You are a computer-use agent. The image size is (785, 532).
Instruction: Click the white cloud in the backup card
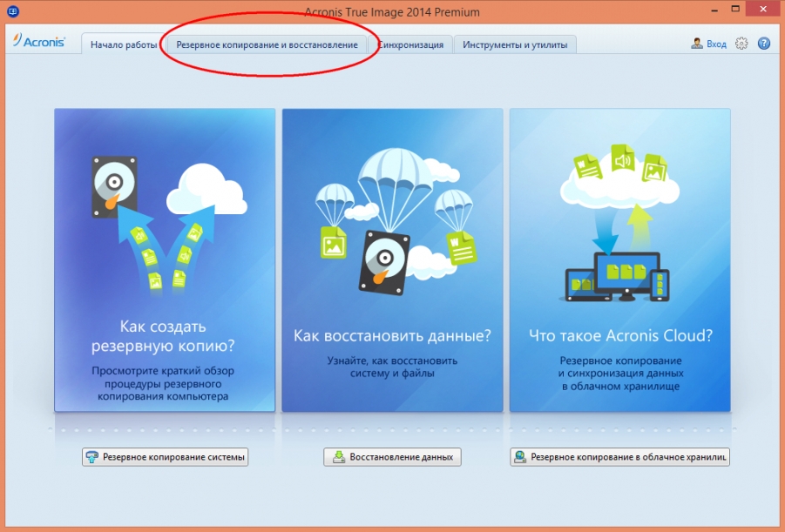[x=206, y=185]
